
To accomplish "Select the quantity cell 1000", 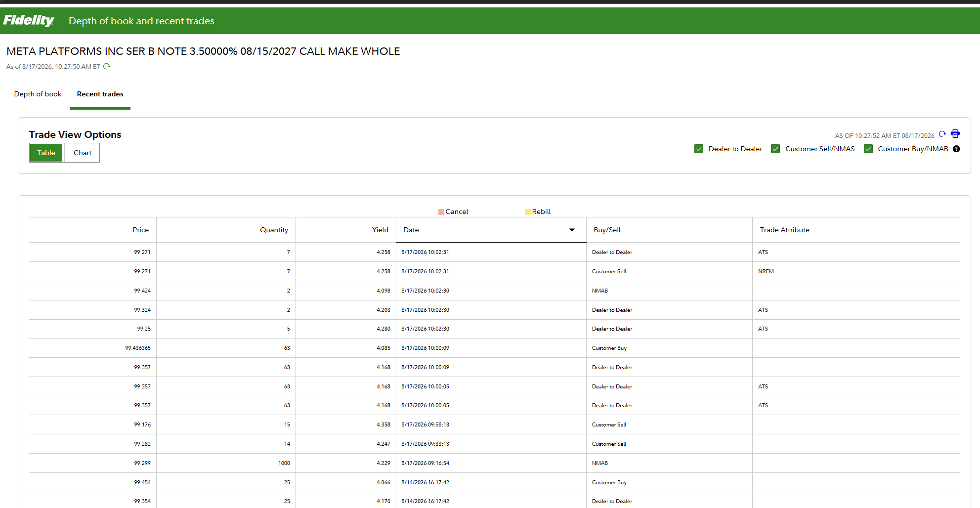I will point(284,463).
